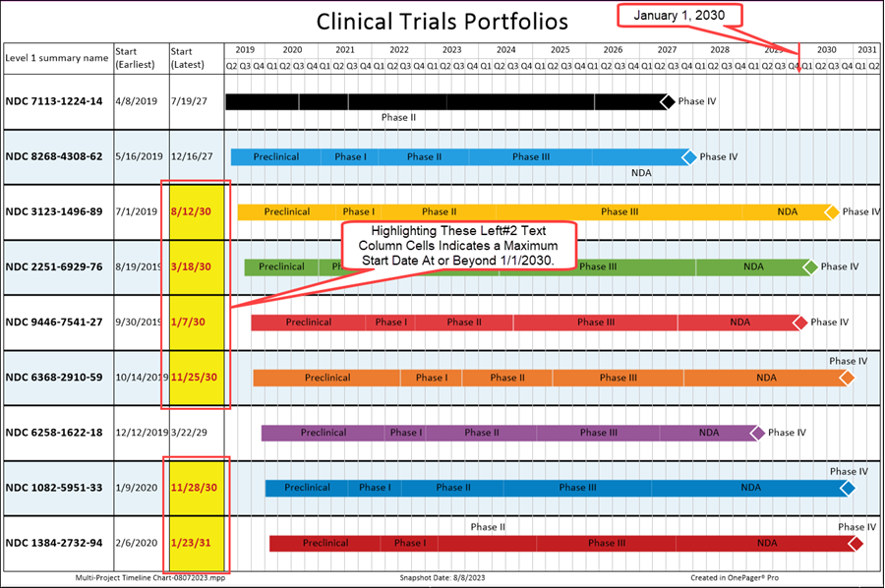Screen dimensions: 885x588
Task: Select the yellow 1/23/31 latest start cell
Action: [197, 543]
